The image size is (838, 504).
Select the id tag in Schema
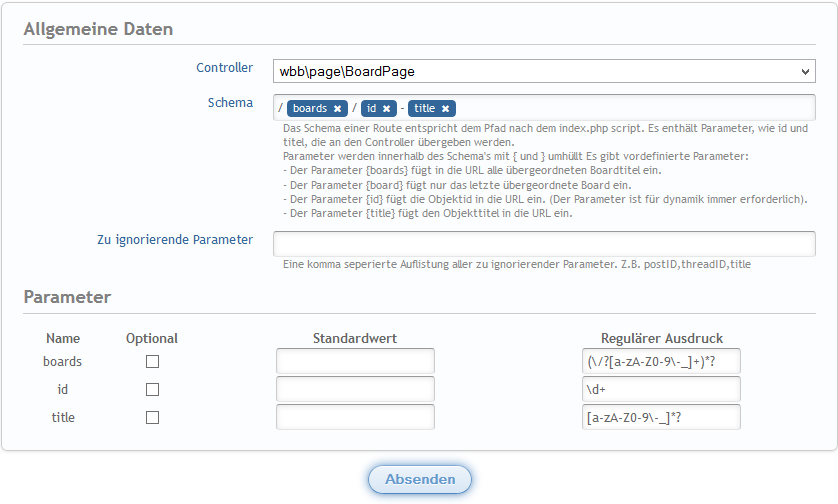click(x=371, y=108)
